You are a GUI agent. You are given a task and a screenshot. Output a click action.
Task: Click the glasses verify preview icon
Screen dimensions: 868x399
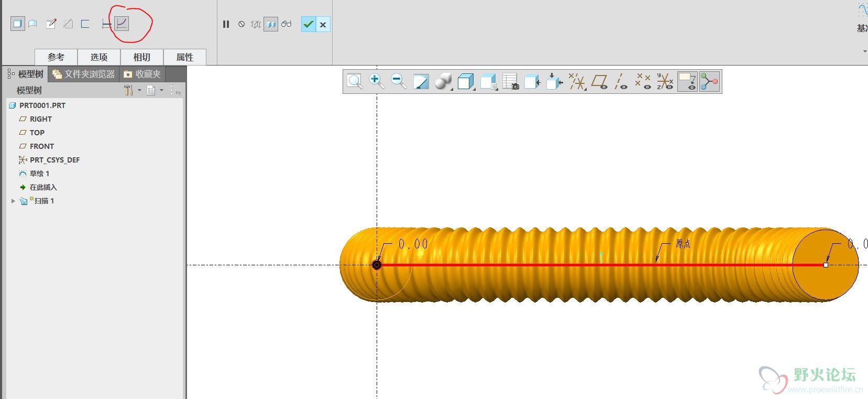[x=286, y=24]
